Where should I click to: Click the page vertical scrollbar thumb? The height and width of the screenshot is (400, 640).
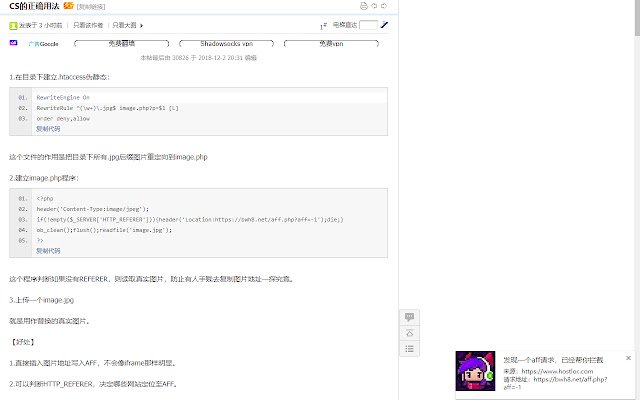pyautogui.click(x=637, y=18)
